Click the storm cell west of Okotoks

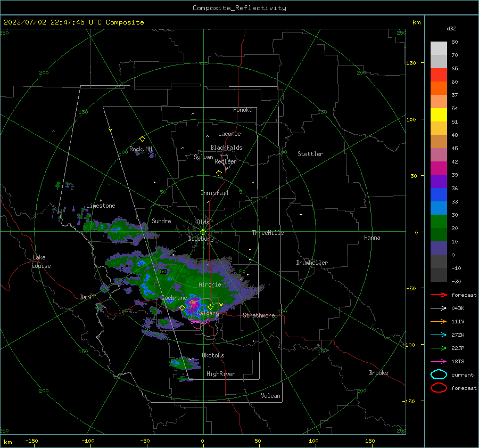[184, 364]
